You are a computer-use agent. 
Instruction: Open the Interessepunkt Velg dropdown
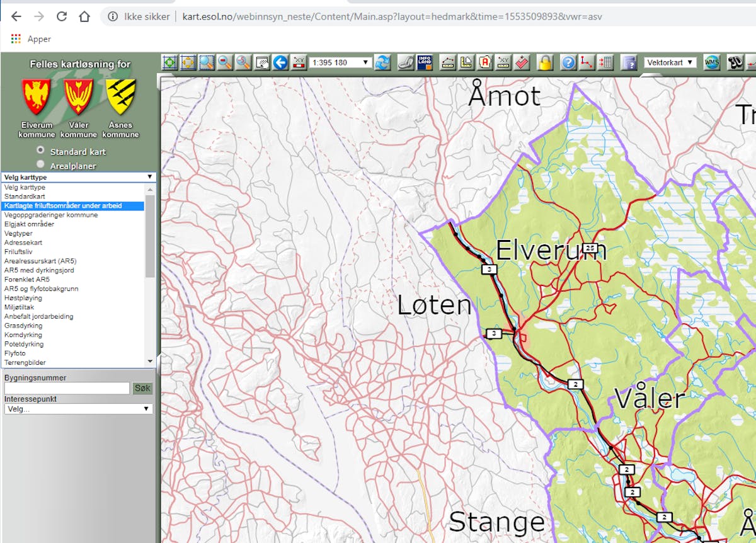78,408
